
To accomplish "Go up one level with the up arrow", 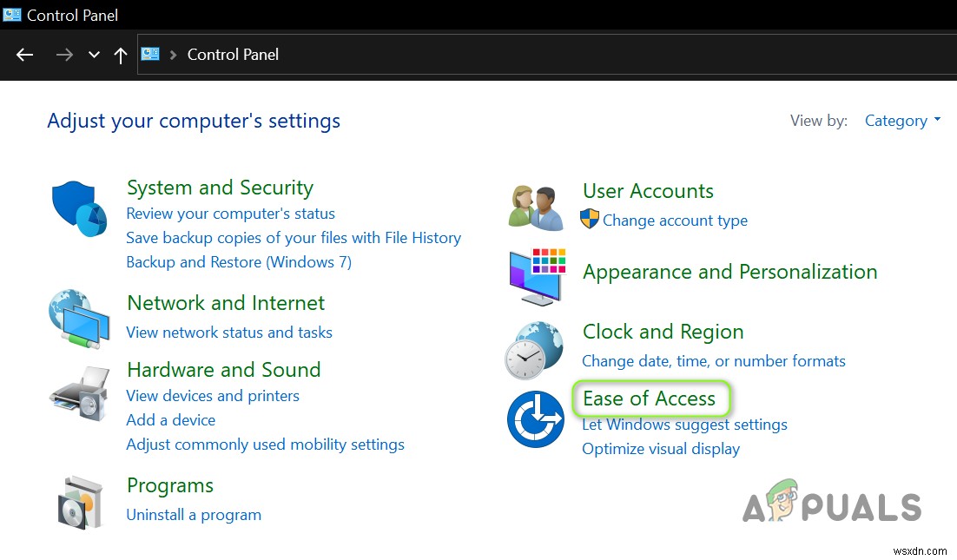I will 120,54.
